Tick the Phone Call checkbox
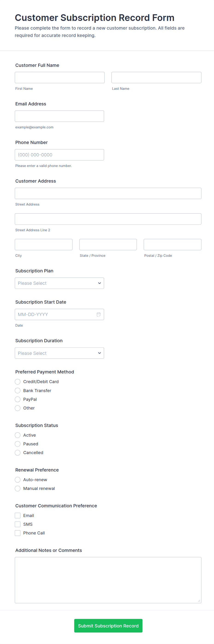This screenshot has height=644, width=214. click(17, 533)
